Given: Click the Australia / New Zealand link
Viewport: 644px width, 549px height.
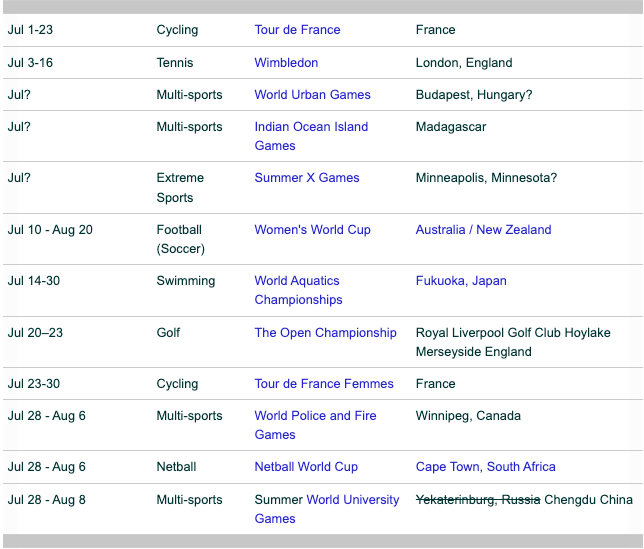Looking at the screenshot, I should coord(483,230).
